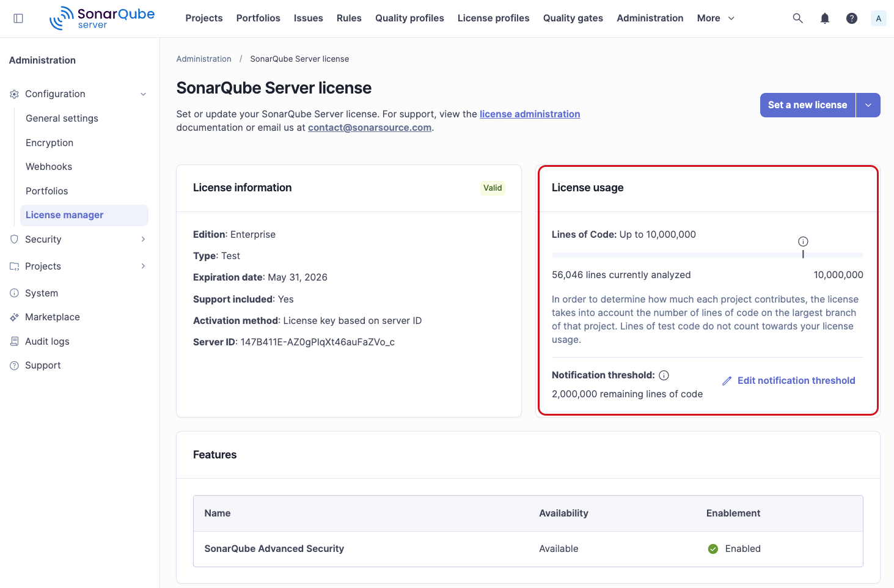Open Webhooks settings

point(49,167)
